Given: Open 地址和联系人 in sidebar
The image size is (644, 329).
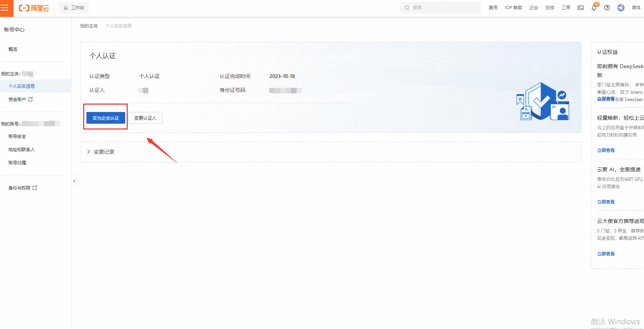Looking at the screenshot, I should pos(22,150).
